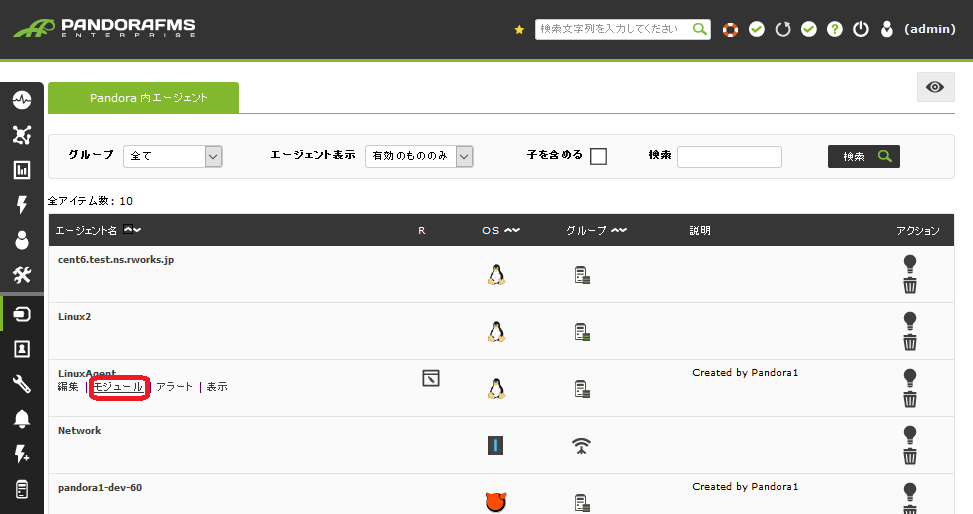The width and height of the screenshot is (973, 514).
Task: Click the Linux penguin icon for Linux2
Action: click(x=496, y=331)
